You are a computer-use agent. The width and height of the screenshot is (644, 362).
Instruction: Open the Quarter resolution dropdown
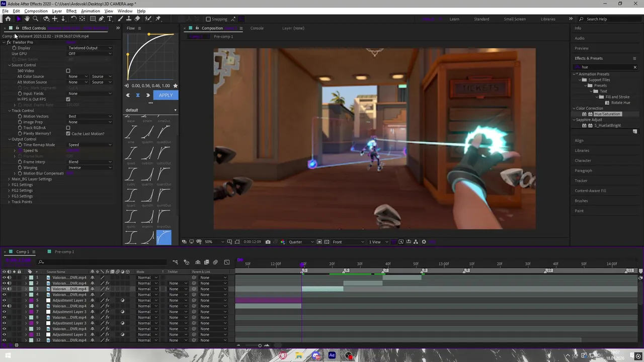[x=301, y=242]
